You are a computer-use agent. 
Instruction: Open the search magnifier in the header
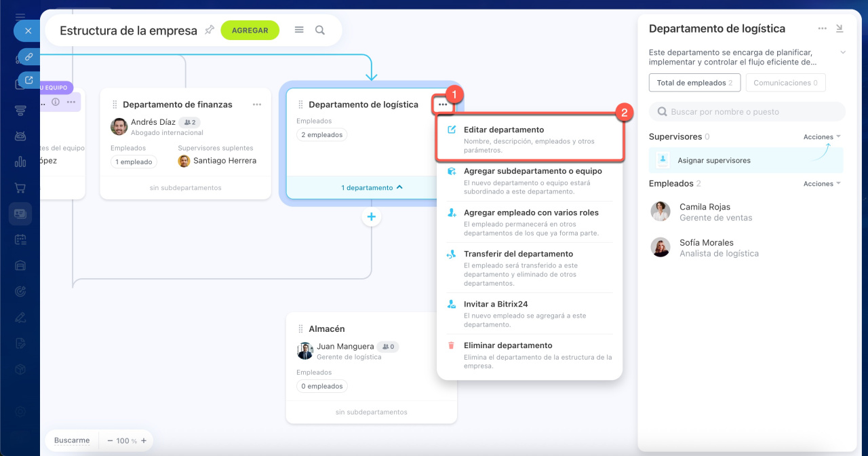[x=320, y=30]
